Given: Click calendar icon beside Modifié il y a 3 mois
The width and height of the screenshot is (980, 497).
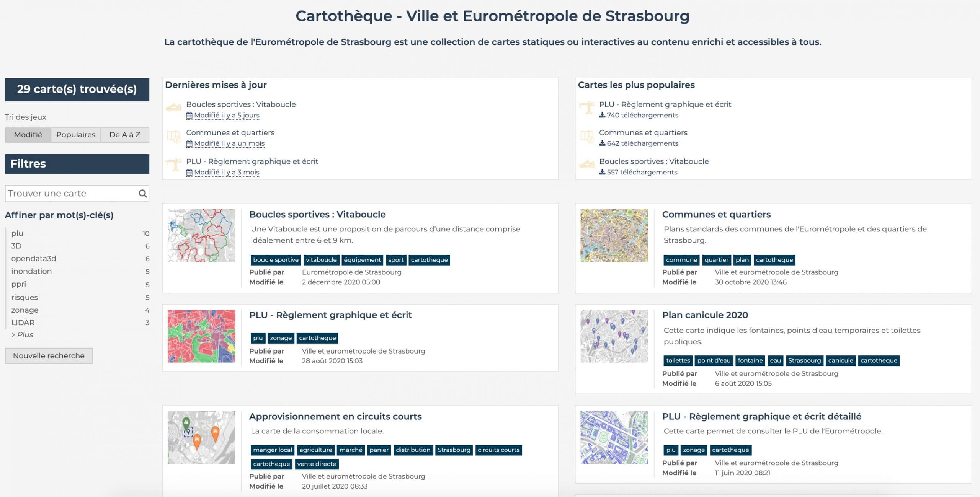Looking at the screenshot, I should pyautogui.click(x=189, y=173).
